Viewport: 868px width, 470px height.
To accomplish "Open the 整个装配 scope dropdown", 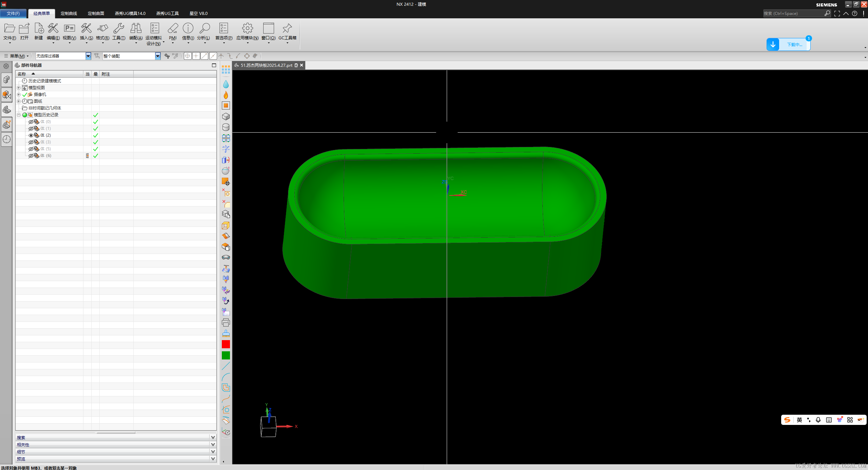I will pyautogui.click(x=158, y=56).
